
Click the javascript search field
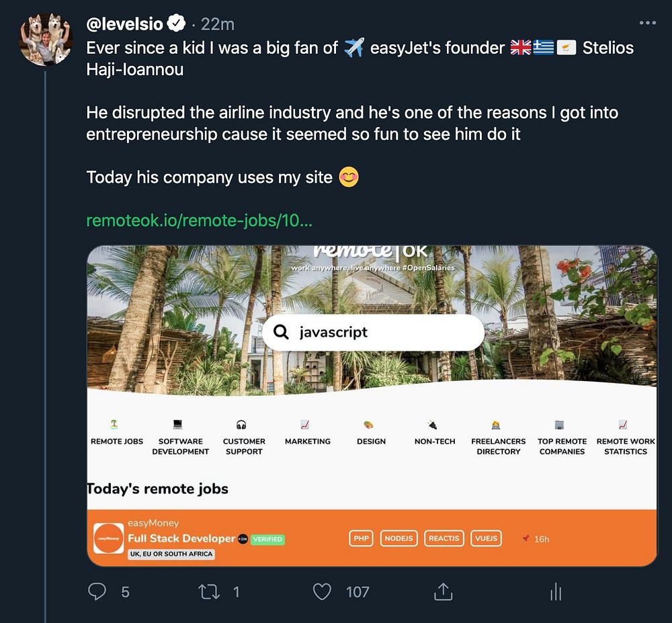(x=373, y=332)
